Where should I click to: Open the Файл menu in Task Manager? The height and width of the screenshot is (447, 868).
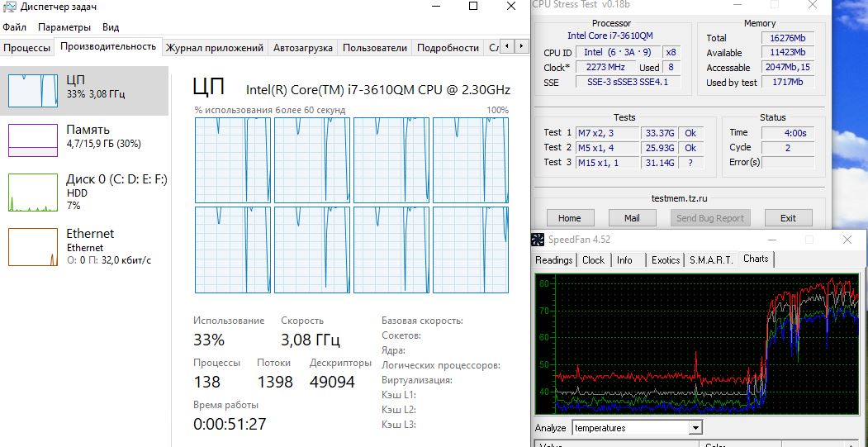[14, 27]
